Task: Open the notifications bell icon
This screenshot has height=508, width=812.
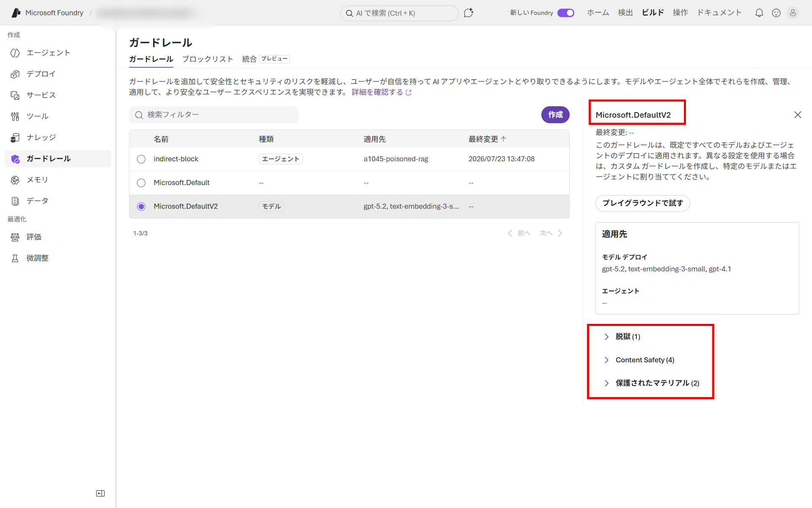Action: pos(759,13)
